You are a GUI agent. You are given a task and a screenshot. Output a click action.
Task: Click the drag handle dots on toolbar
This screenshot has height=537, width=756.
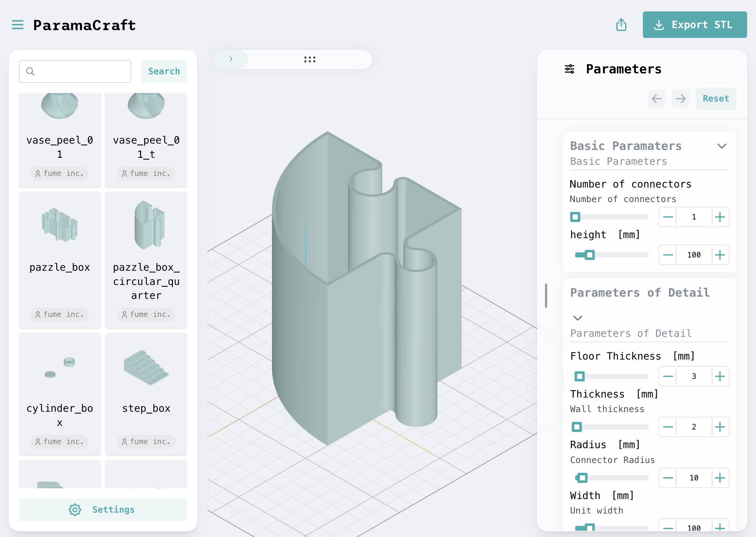[x=310, y=59]
